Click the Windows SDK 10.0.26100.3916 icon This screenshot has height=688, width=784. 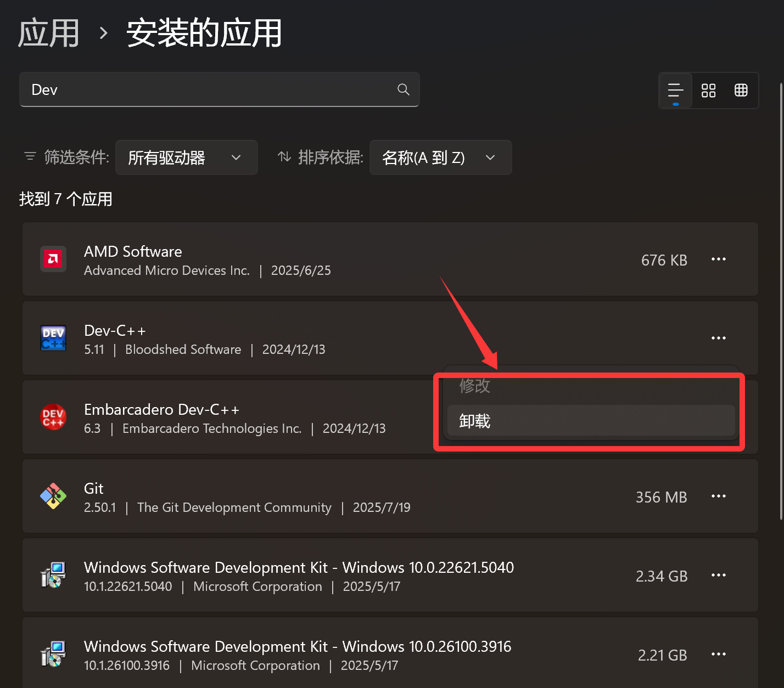(x=53, y=654)
